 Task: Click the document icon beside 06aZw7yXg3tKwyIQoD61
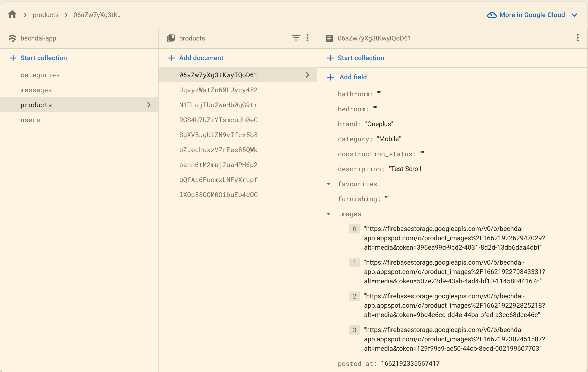[x=329, y=38]
